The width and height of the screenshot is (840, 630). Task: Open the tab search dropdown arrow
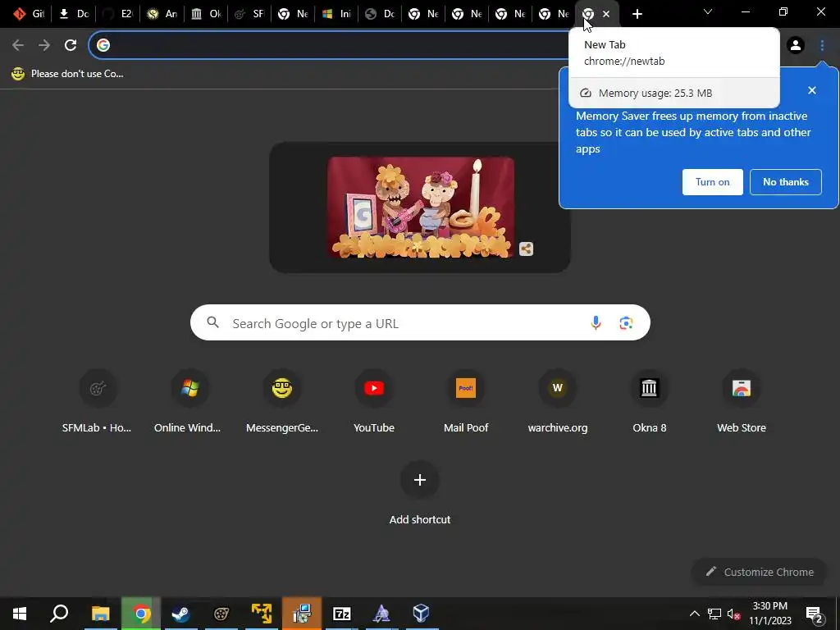(708, 11)
